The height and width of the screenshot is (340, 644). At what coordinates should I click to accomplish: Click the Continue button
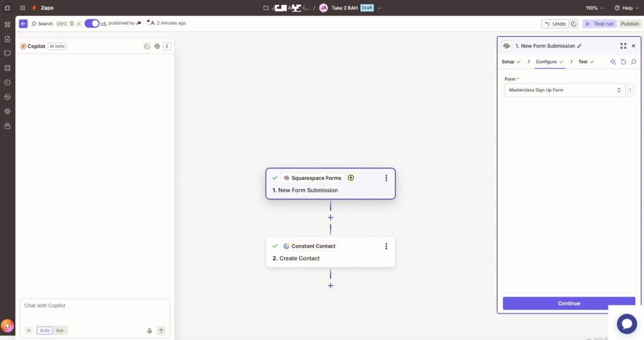click(x=569, y=303)
